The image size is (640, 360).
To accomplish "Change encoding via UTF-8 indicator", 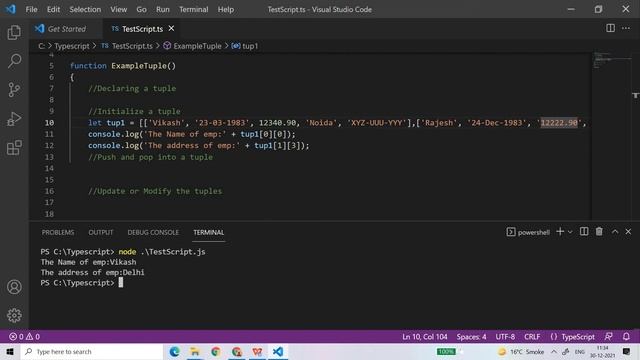I will pos(505,337).
